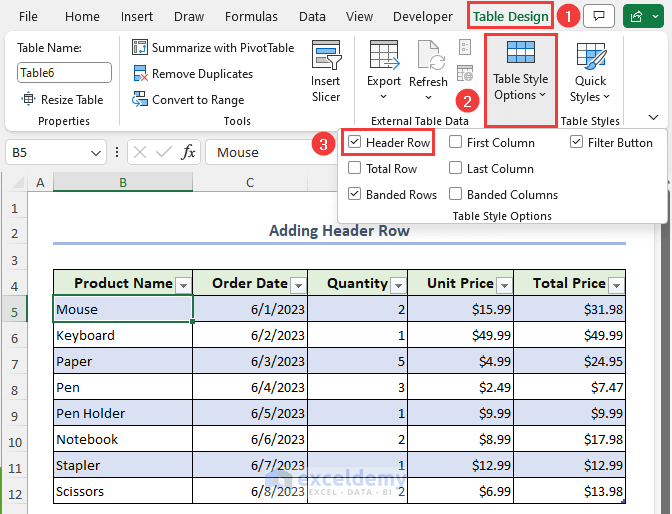Enable the Banded Columns checkbox
The width and height of the screenshot is (672, 514).
[x=455, y=194]
